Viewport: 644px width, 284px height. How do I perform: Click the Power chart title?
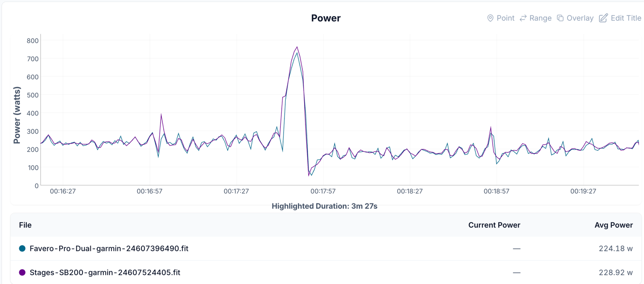click(x=326, y=18)
